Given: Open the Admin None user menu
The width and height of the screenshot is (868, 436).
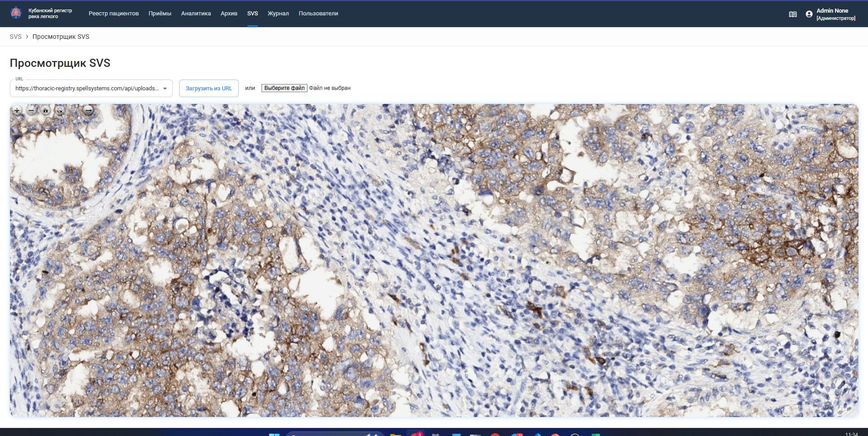Looking at the screenshot, I should (835, 14).
